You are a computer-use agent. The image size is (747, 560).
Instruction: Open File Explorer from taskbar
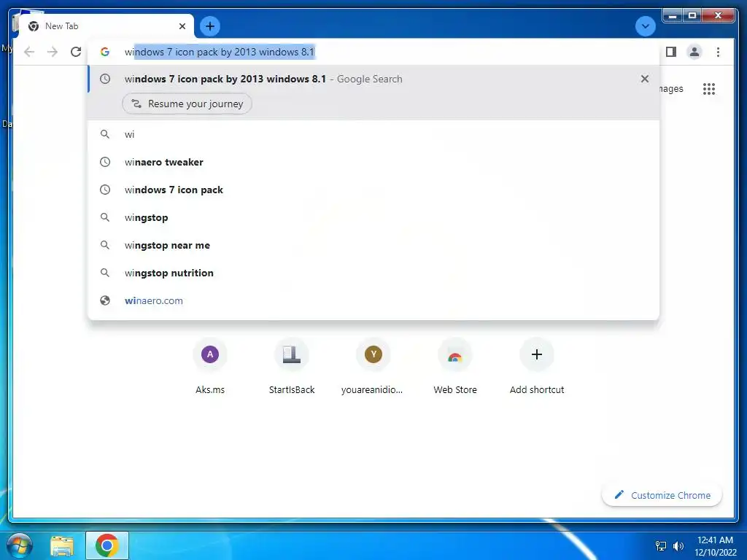tap(63, 545)
